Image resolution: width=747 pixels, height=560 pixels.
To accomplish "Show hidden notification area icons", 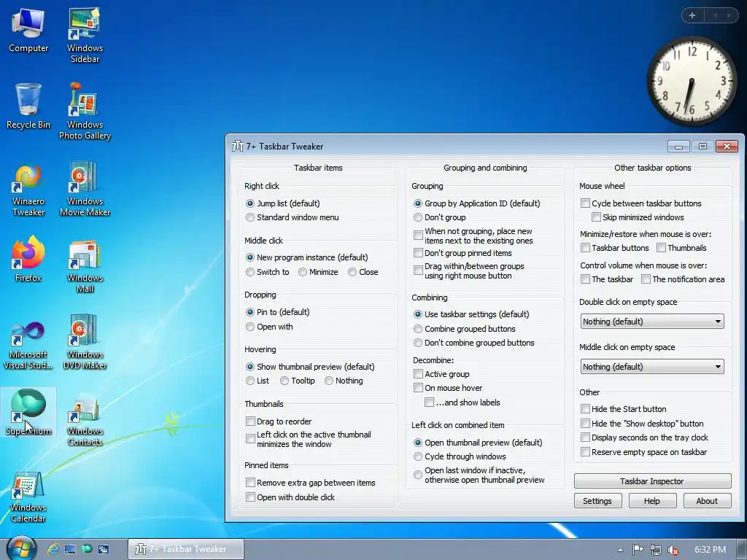I will tap(620, 550).
